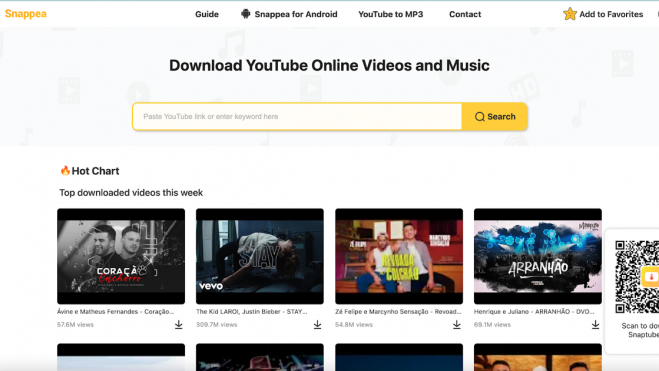This screenshot has width=659, height=371.
Task: Focus the Paste YouTube link input field
Action: [297, 116]
